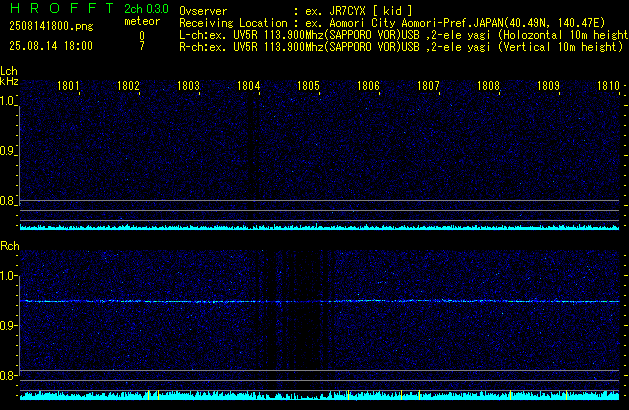This screenshot has height=410, width=629.
Task: Click the Rch meteor count 7
Action: pos(142,46)
